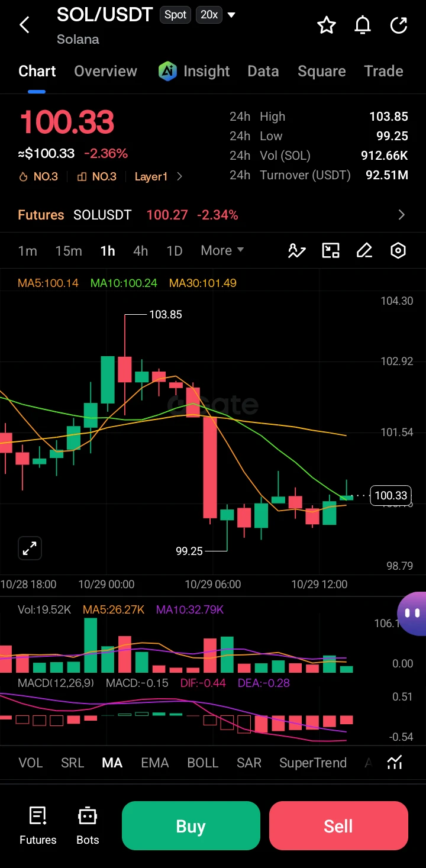Select the 1h timeframe
This screenshot has height=868, width=426.
tap(108, 251)
